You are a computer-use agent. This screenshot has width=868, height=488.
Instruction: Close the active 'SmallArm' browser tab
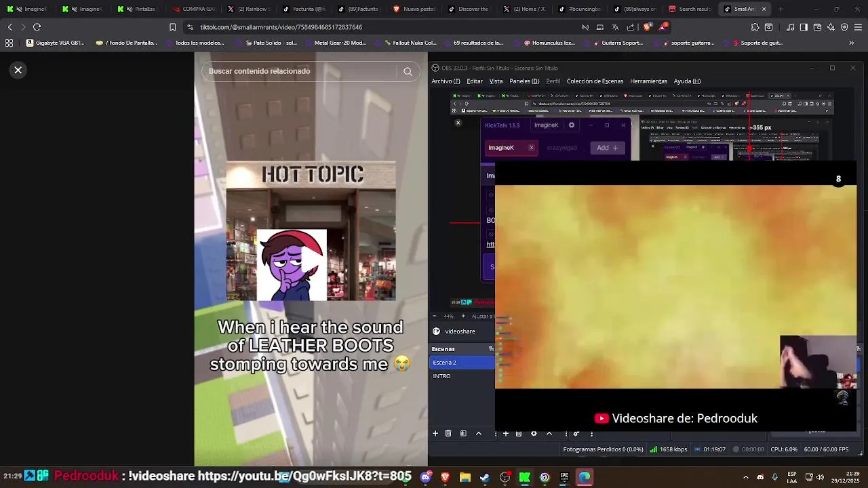pos(764,9)
